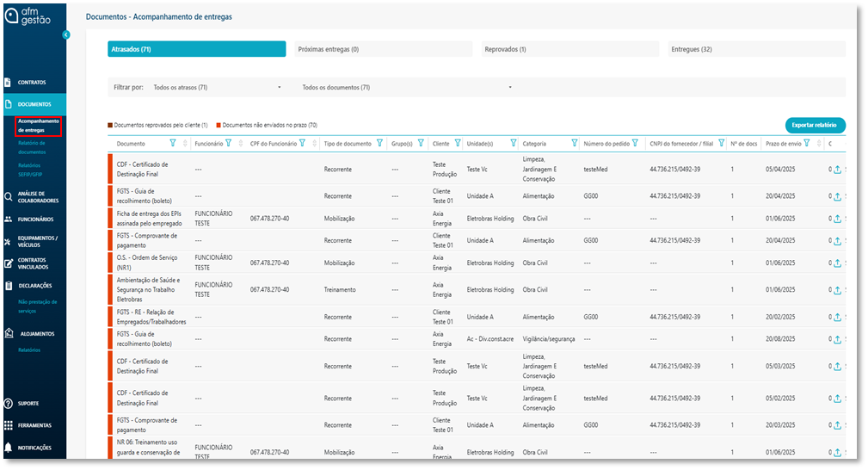Open Ferramentas grid icon in sidebar
The width and height of the screenshot is (868, 470).
(x=8, y=425)
